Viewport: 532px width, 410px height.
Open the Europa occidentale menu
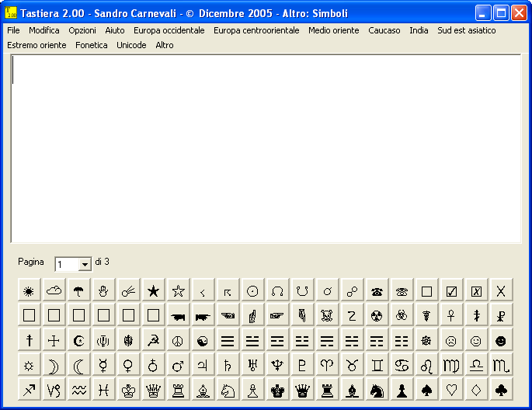[169, 30]
